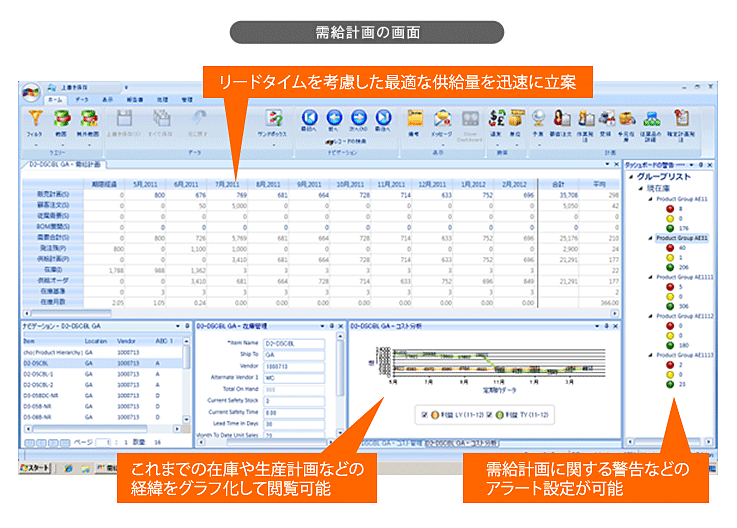The image size is (737, 528).
Task: Click the Filter funnel icon in ribbon
Action: (x=35, y=119)
